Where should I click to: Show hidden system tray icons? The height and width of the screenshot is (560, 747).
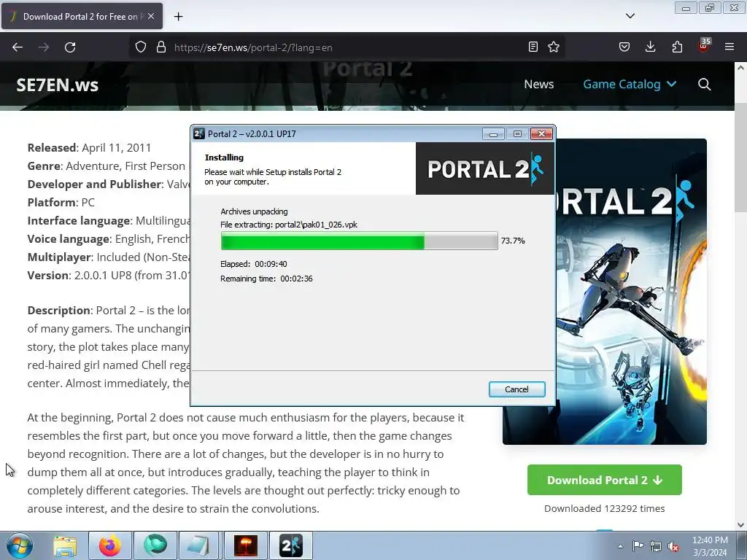pos(620,546)
